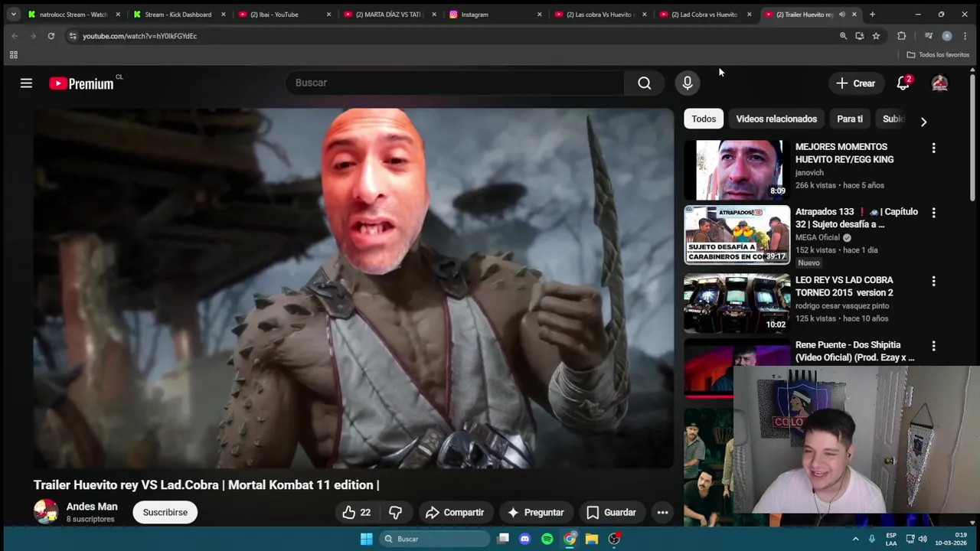Open Todos los favoritos bookmarks folder
The height and width of the screenshot is (551, 980).
(x=938, y=55)
